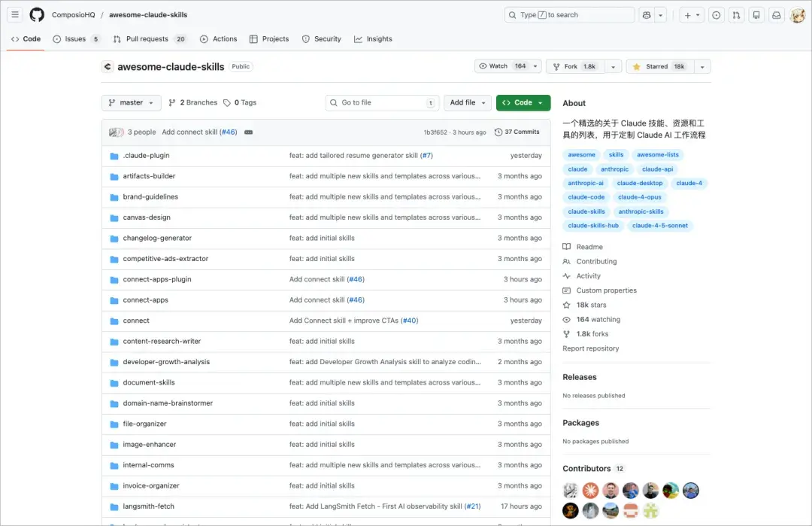Open the green Code dropdown
Image resolution: width=812 pixels, height=526 pixels.
coord(523,103)
